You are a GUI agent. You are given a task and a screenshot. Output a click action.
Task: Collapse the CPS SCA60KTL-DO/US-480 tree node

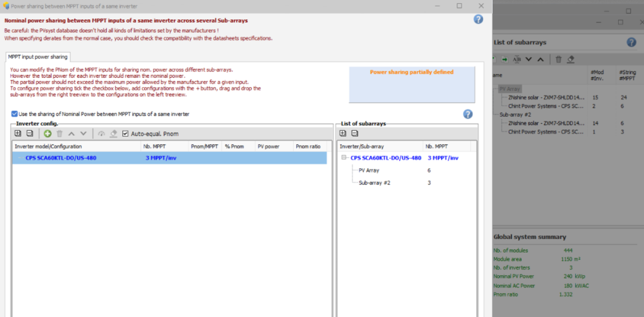[345, 158]
